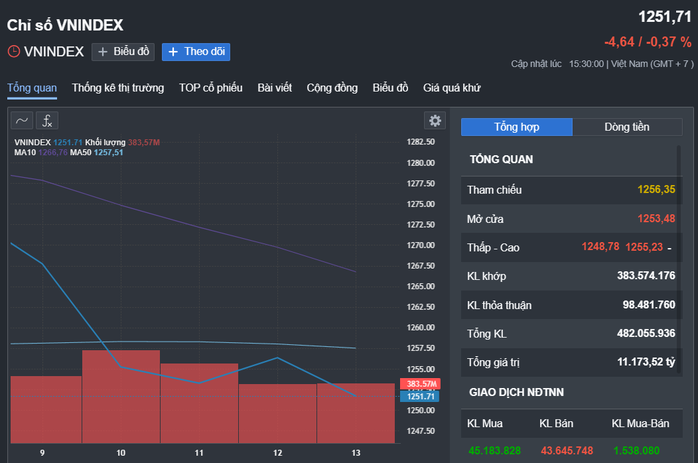Click the MA10 legend value 1266,76
Viewport: 698px width, 463px height.
[x=53, y=153]
